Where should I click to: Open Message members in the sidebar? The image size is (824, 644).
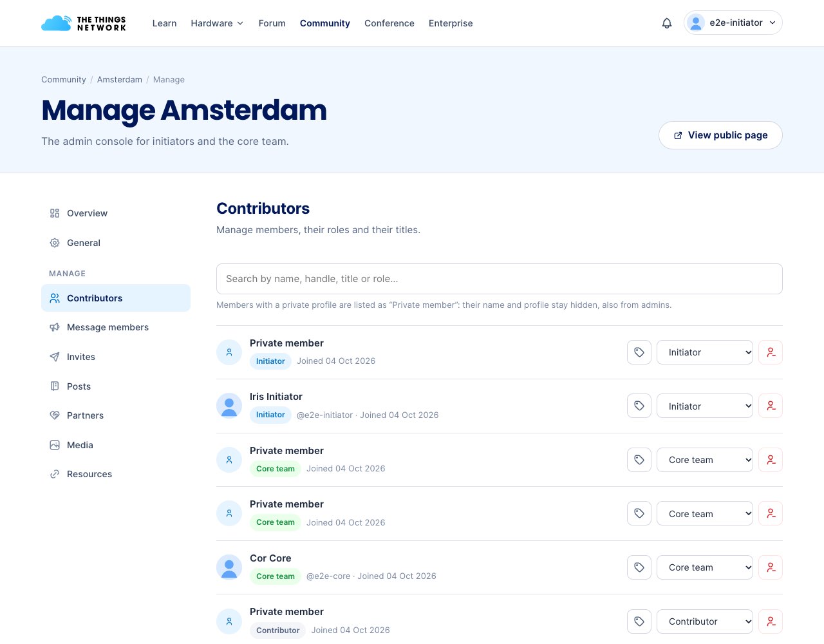pyautogui.click(x=116, y=327)
